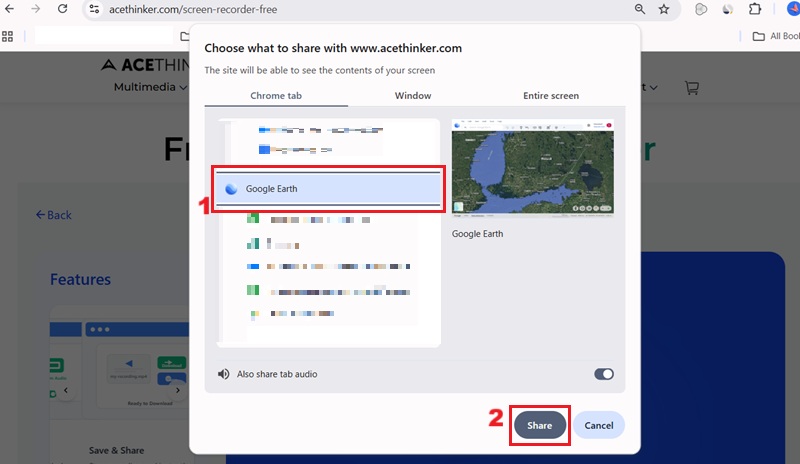Viewport: 800px width, 464px height.
Task: Click the Google Earth tab favicon
Action: pos(231,189)
